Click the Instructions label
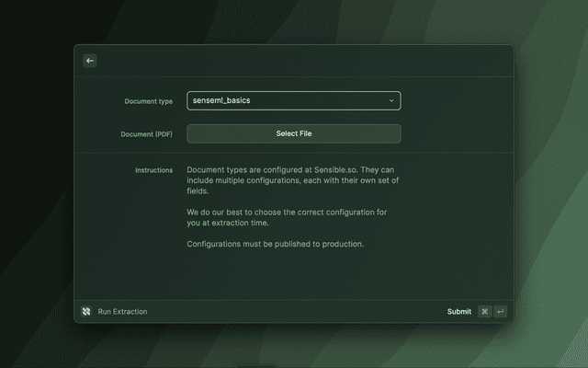Image resolution: width=588 pixels, height=368 pixels. [153, 170]
